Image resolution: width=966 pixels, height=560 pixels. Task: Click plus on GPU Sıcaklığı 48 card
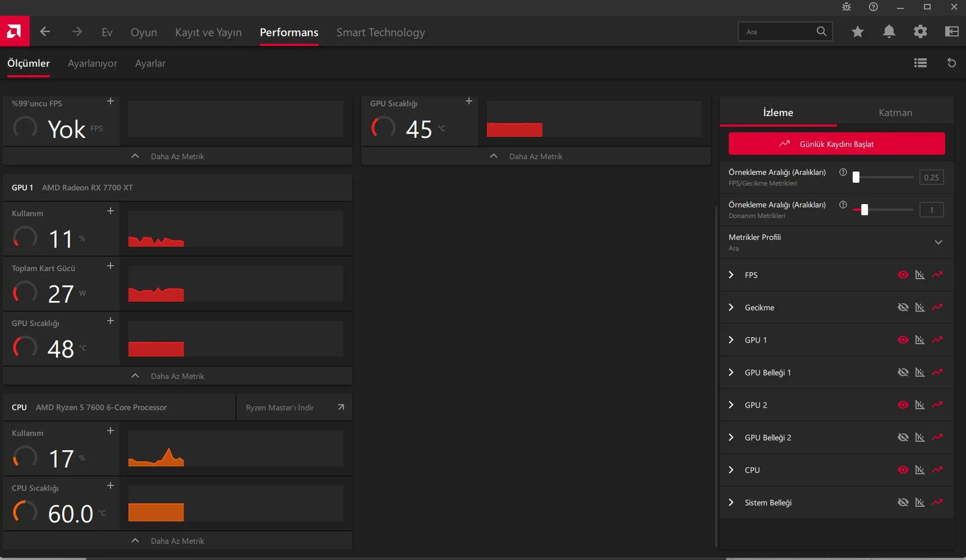pos(111,321)
